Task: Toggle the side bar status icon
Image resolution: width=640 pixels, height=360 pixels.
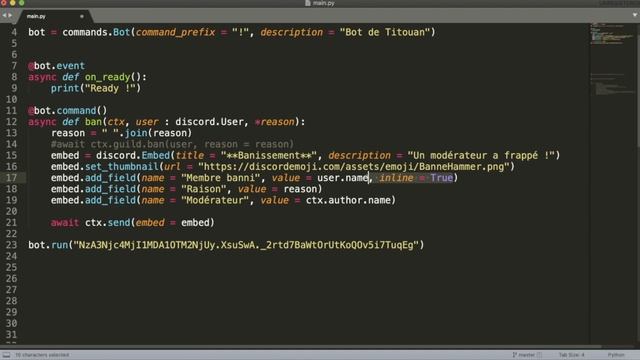Action: tap(6, 355)
